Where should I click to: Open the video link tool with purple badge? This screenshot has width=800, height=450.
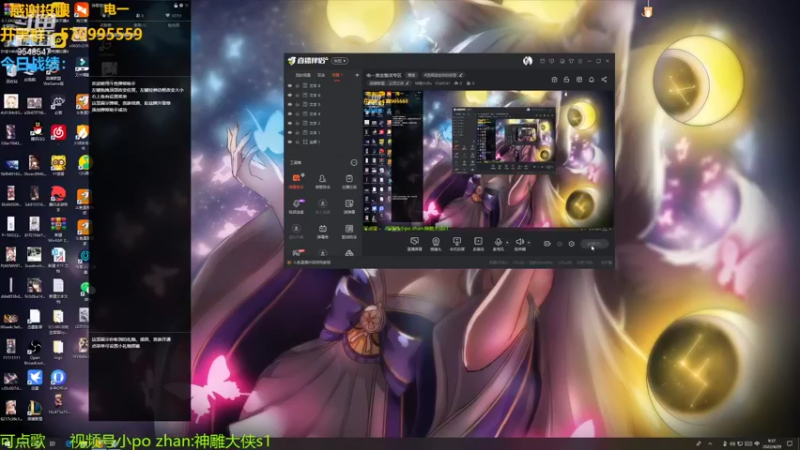(x=296, y=206)
